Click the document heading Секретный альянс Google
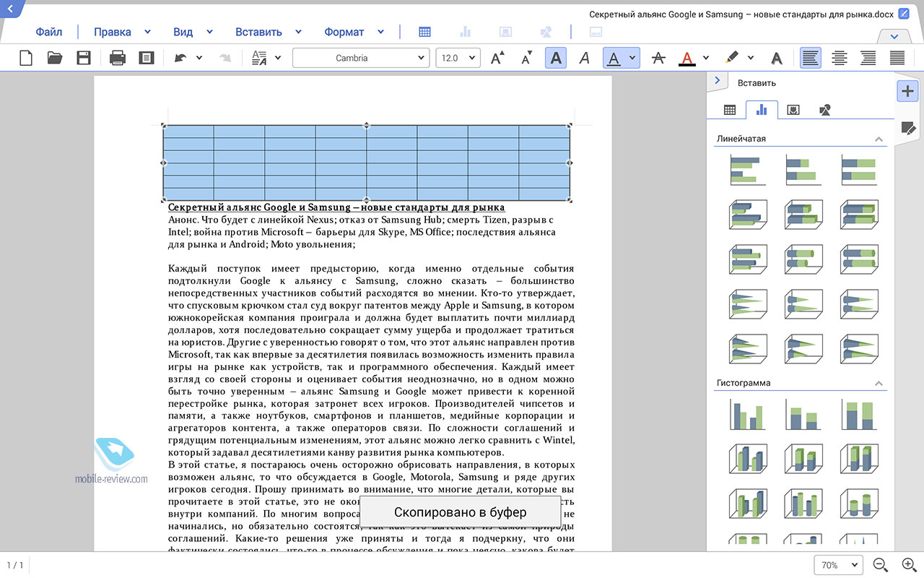This screenshot has height=578, width=924. point(336,207)
